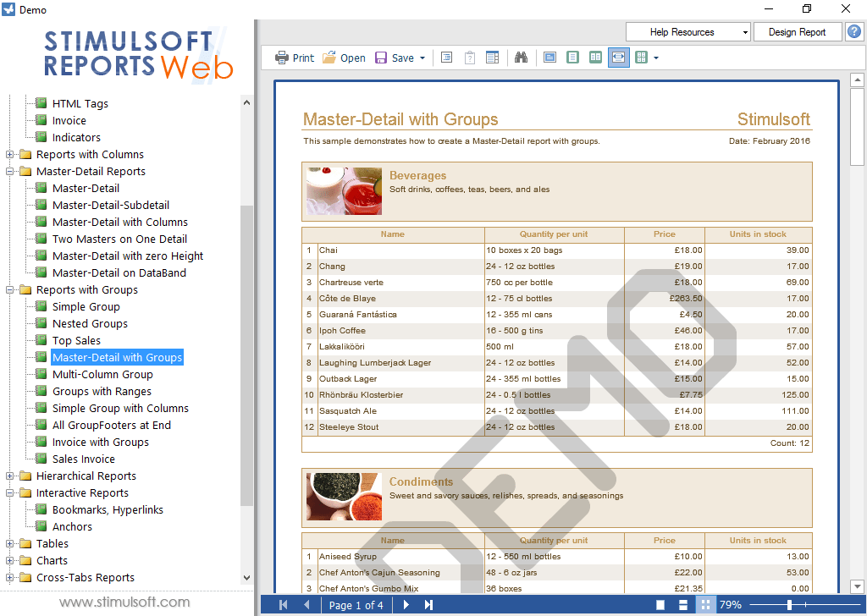Open the bookmarks panel icon
Viewport: 867px width, 616px height.
tap(446, 58)
